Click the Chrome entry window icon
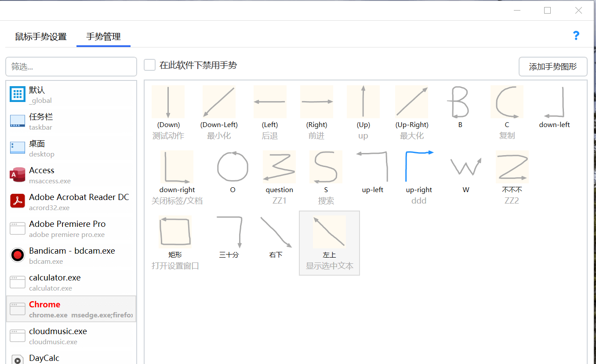 pyautogui.click(x=18, y=309)
